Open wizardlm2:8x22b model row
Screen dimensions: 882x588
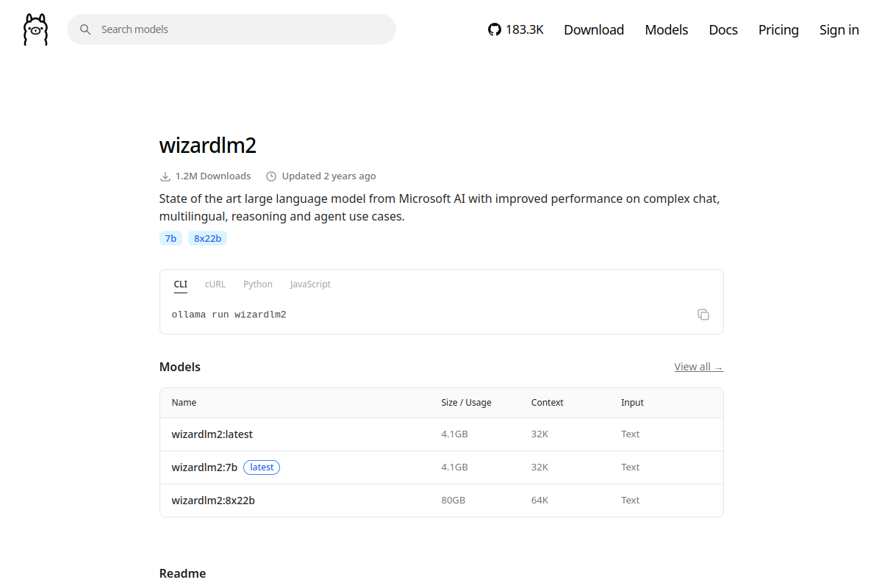click(442, 501)
